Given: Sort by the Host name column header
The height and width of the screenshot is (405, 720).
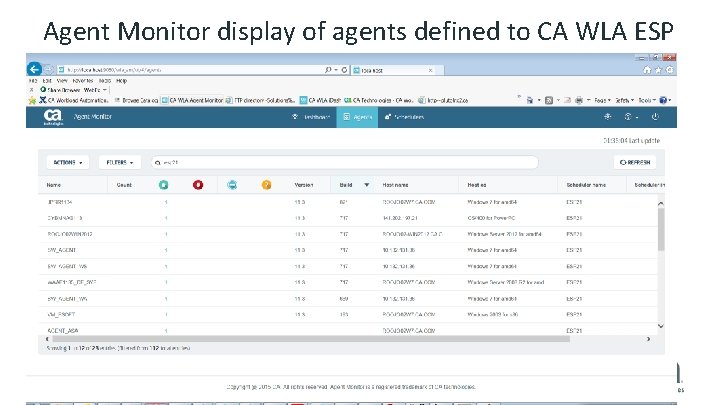Looking at the screenshot, I should (395, 185).
